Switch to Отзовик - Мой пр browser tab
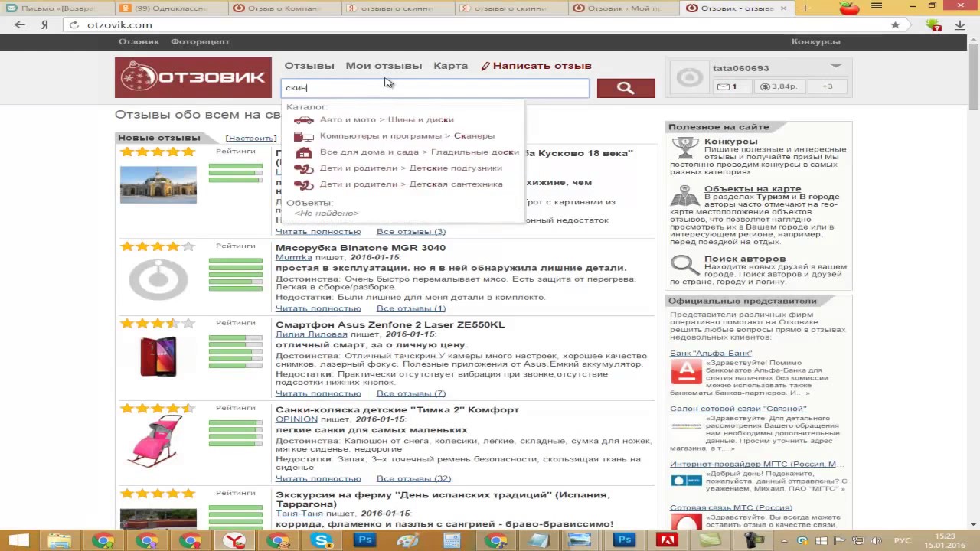This screenshot has height=551, width=980. [622, 8]
